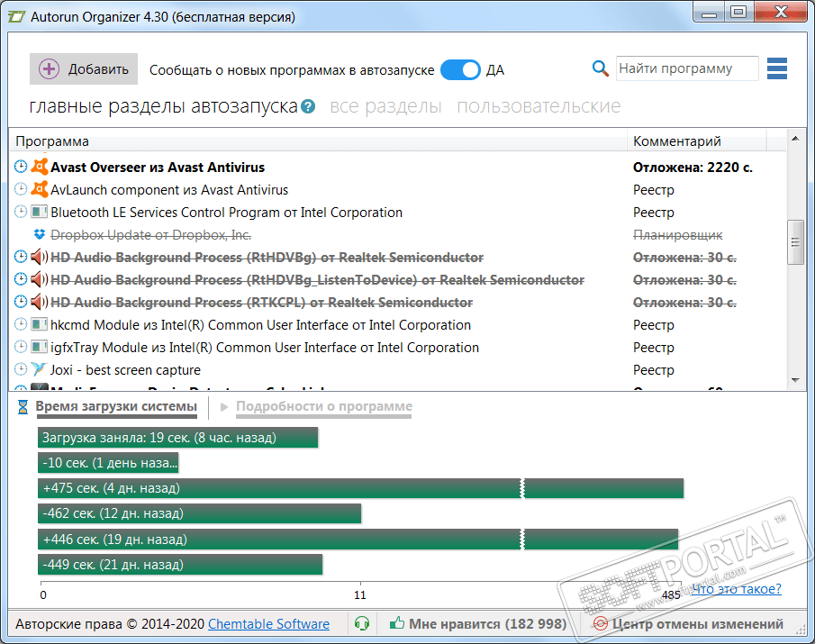Select главные разделы автозапуска tab

164,106
